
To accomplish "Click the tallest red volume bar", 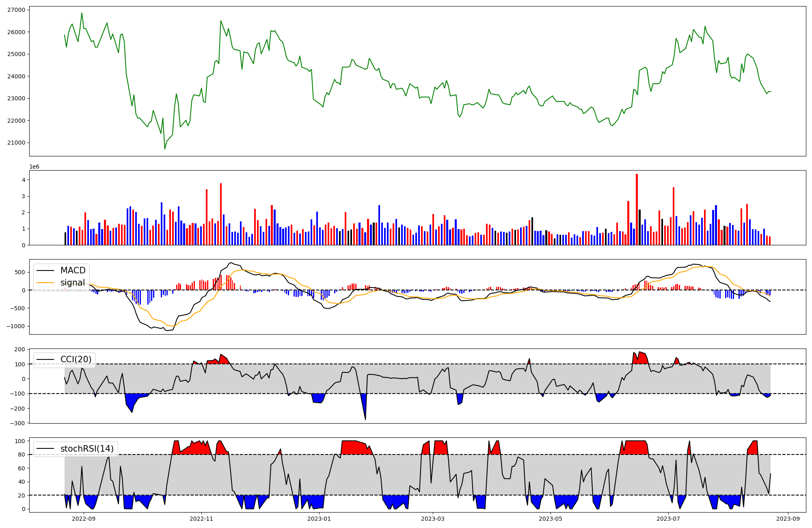I will [x=637, y=209].
